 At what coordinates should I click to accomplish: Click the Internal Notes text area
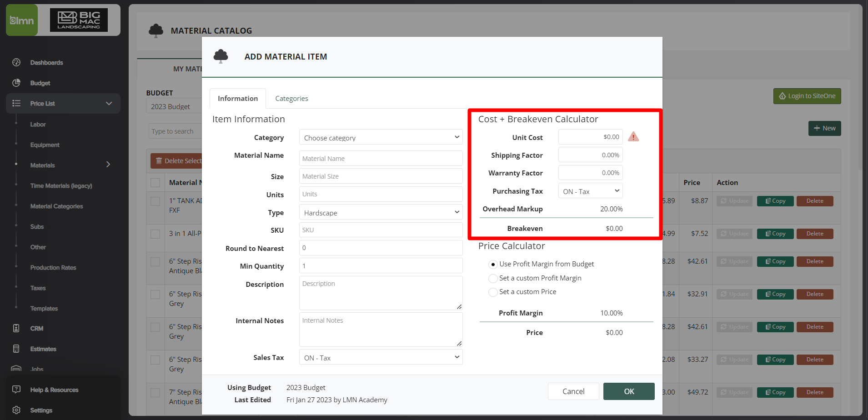coord(381,330)
